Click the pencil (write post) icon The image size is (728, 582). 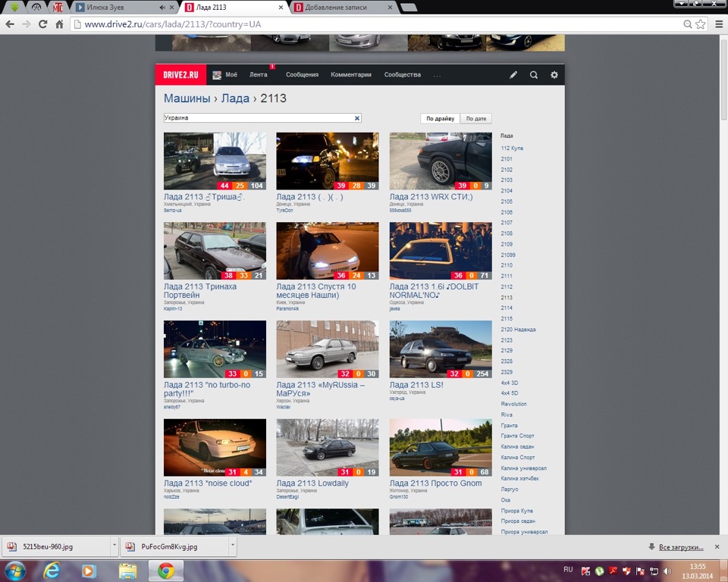[x=513, y=75]
